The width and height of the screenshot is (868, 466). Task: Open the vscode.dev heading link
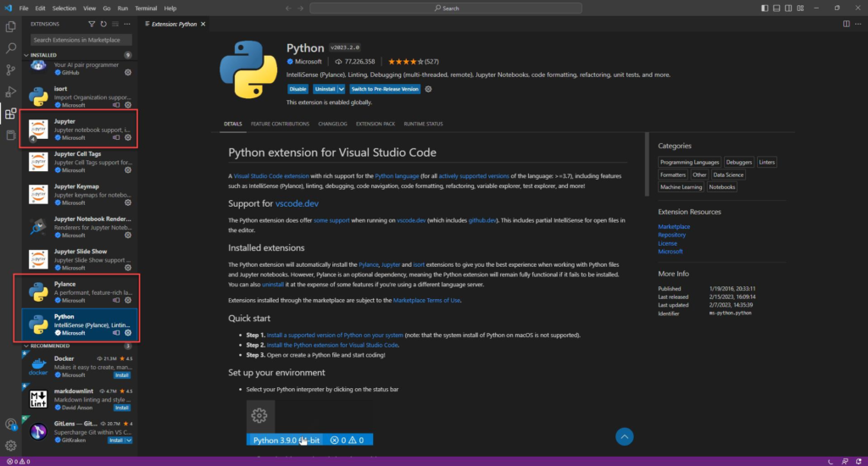(x=297, y=203)
